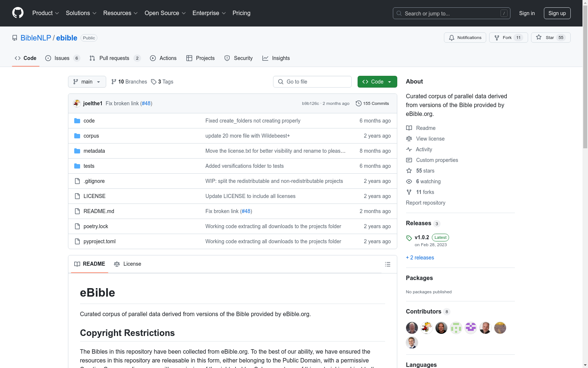
Task: Click Report repository
Action: coord(426,203)
